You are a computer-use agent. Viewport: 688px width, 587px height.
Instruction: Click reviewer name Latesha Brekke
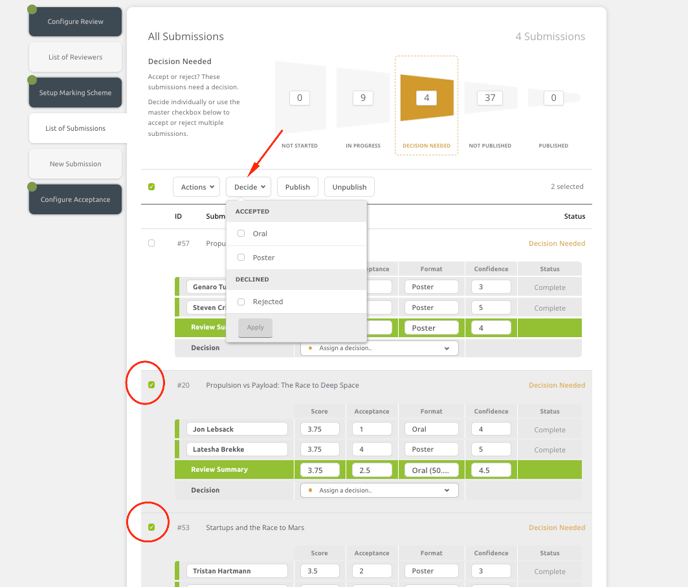(x=236, y=449)
